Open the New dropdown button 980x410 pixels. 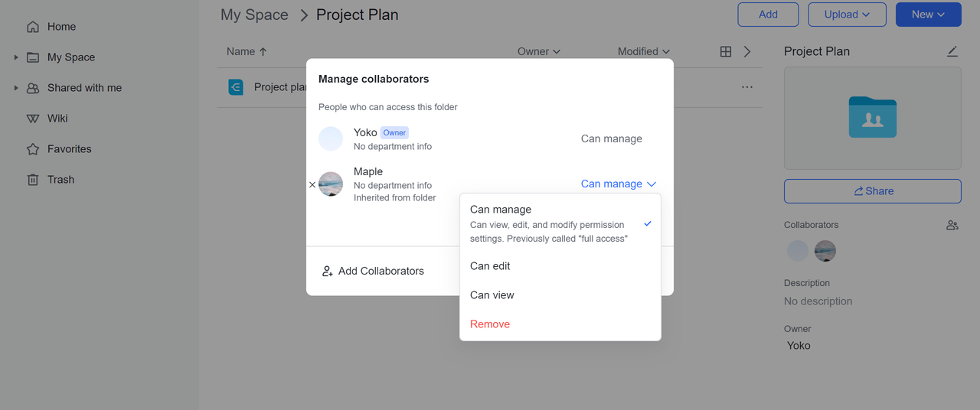928,15
